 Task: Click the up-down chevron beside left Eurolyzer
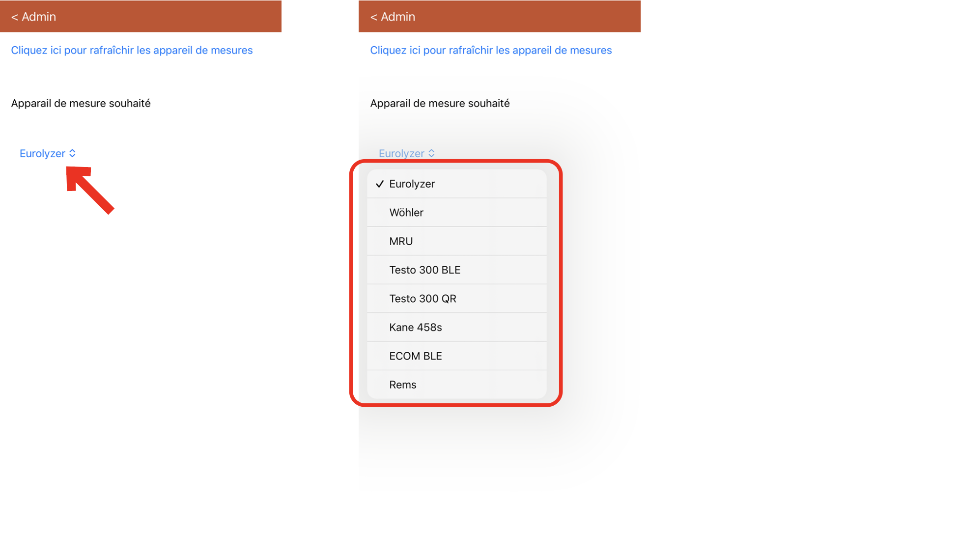click(72, 153)
